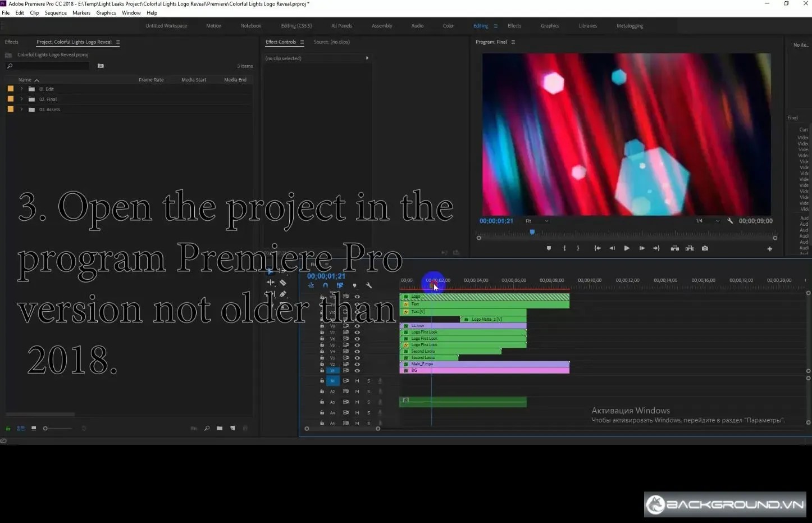Switch Project panel to Icon View
This screenshot has width=812, height=523.
(34, 428)
